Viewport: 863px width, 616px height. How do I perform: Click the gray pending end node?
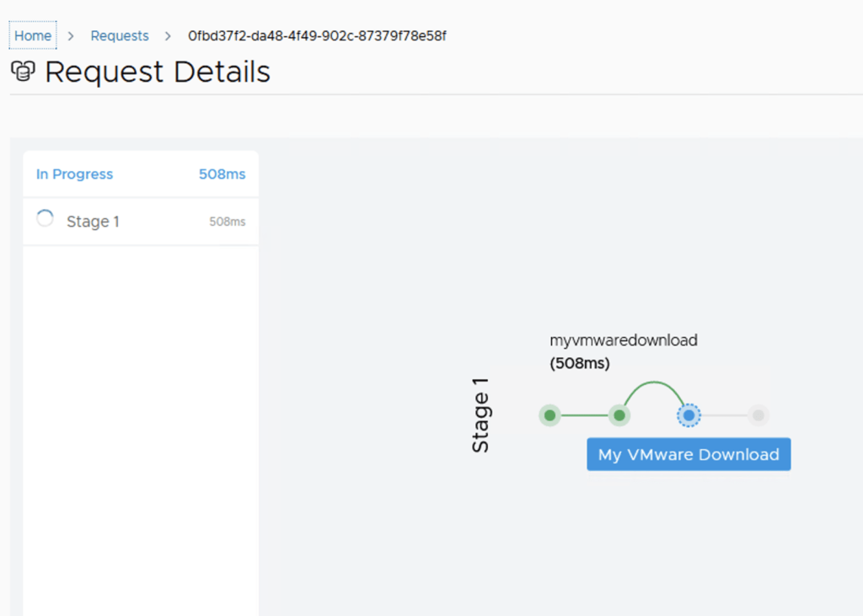pos(758,415)
